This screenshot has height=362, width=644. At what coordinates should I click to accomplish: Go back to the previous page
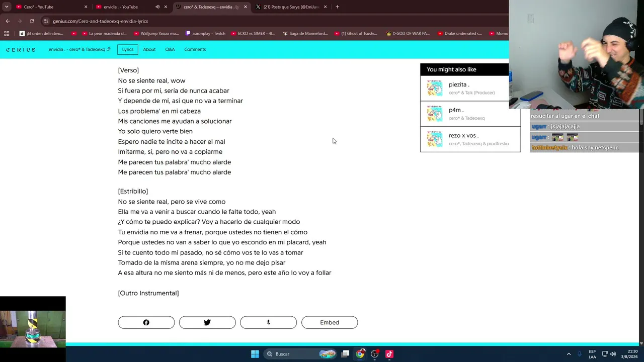[8, 21]
